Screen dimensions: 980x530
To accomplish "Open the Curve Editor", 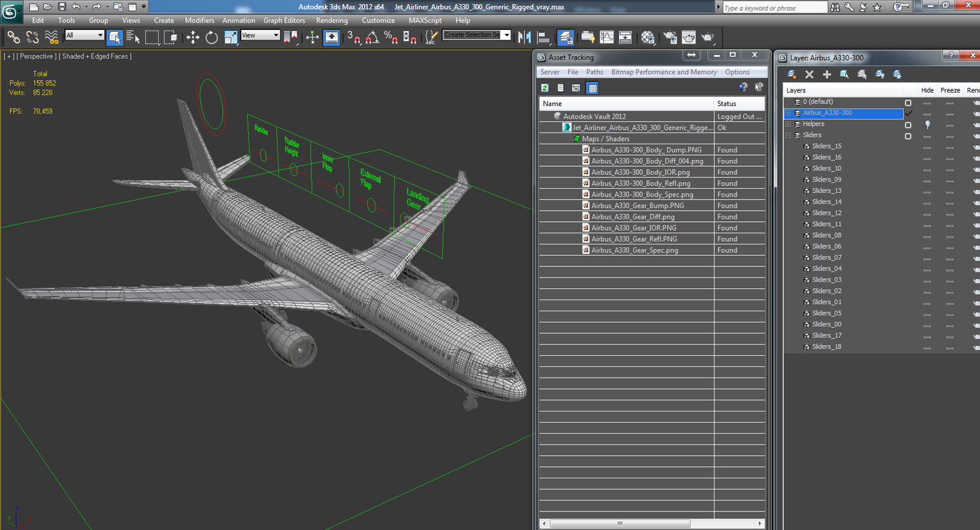I will pyautogui.click(x=607, y=37).
